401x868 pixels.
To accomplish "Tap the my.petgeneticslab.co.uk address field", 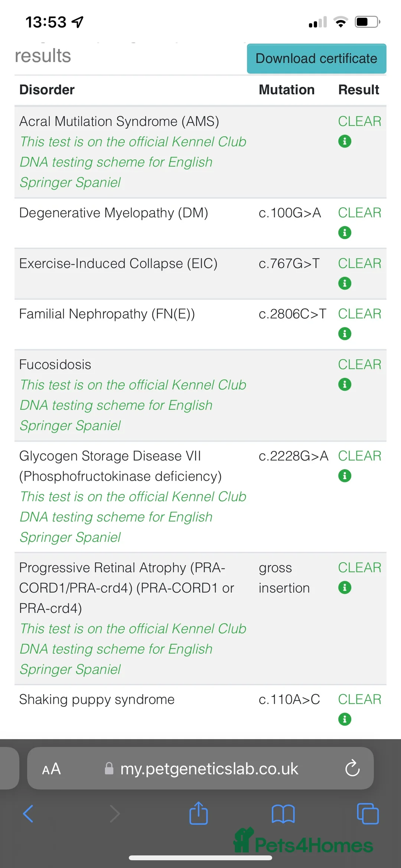I will tap(209, 769).
